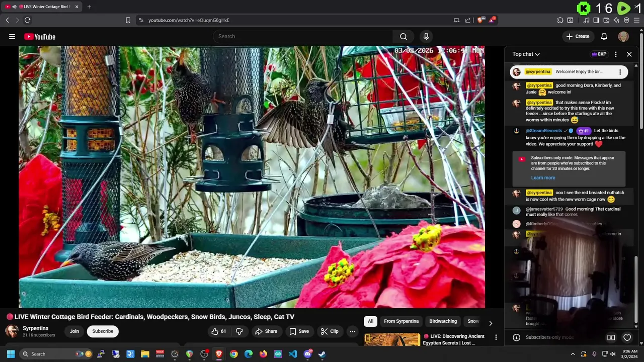Screen dimensions: 644x362
Task: Toggle the browser sidebar panel
Action: click(596, 20)
